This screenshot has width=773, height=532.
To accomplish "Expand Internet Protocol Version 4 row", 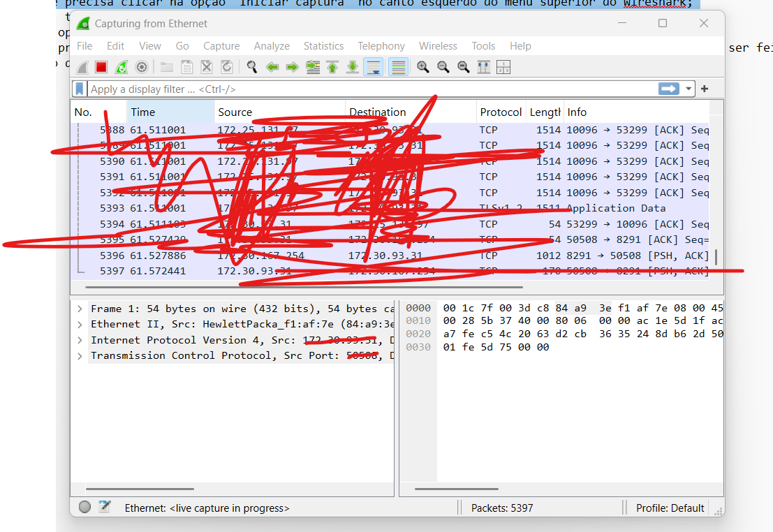I will click(80, 340).
